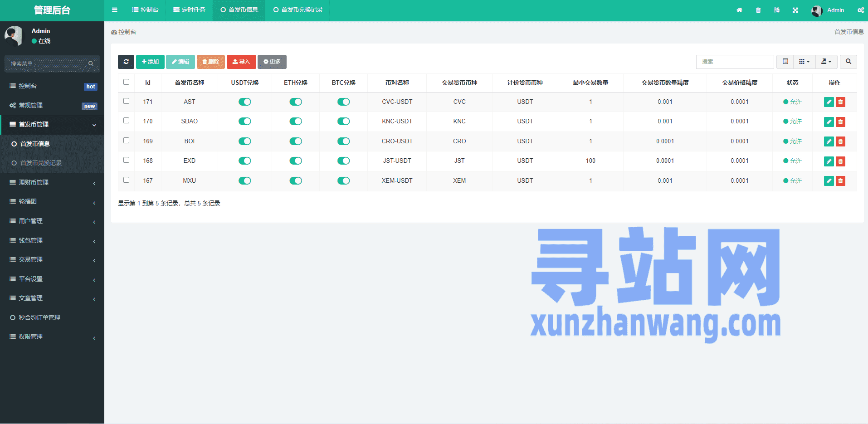868x424 pixels.
Task: Click the red 导入 button
Action: click(241, 62)
